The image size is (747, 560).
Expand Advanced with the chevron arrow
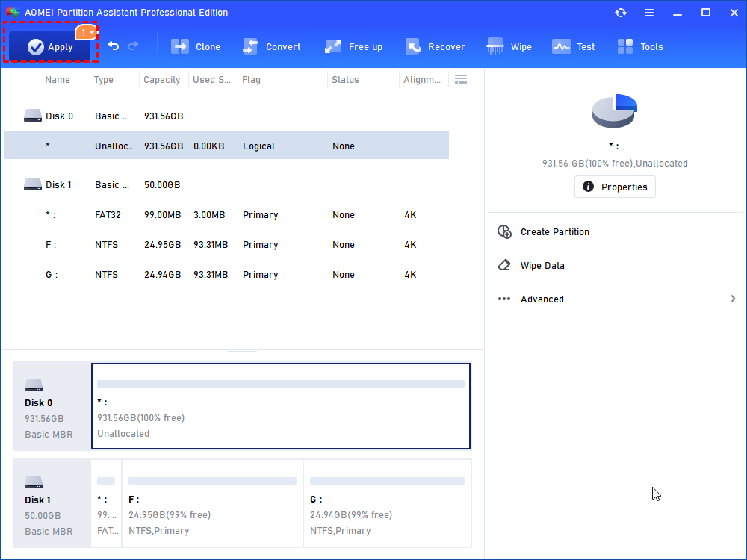(733, 299)
